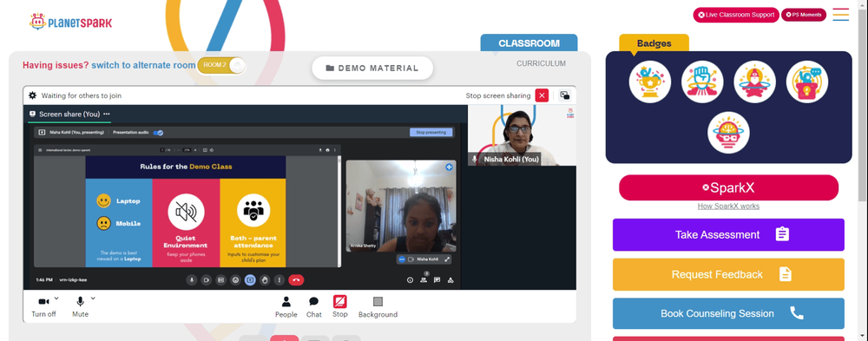
Task: Select the lightbulb lock badge
Action: 807,82
